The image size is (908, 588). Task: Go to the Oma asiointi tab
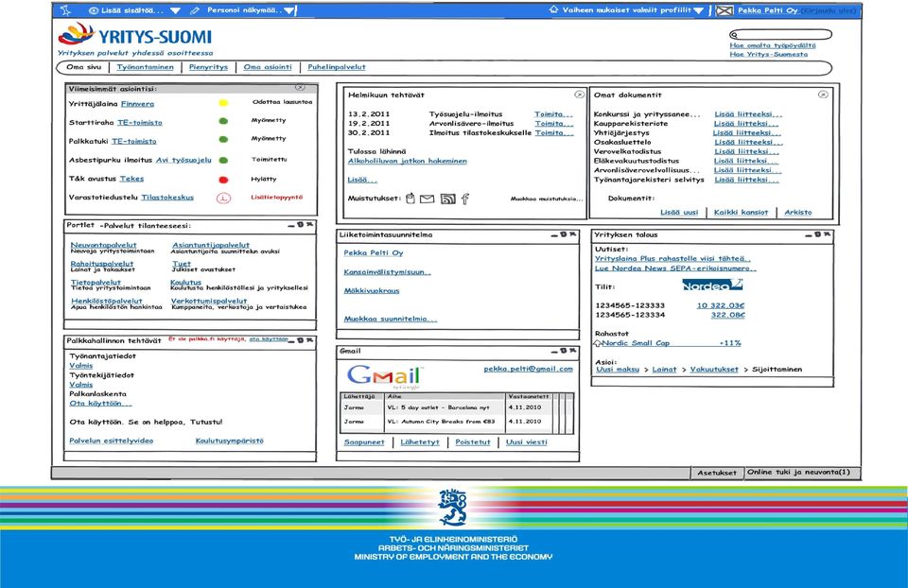click(x=268, y=67)
